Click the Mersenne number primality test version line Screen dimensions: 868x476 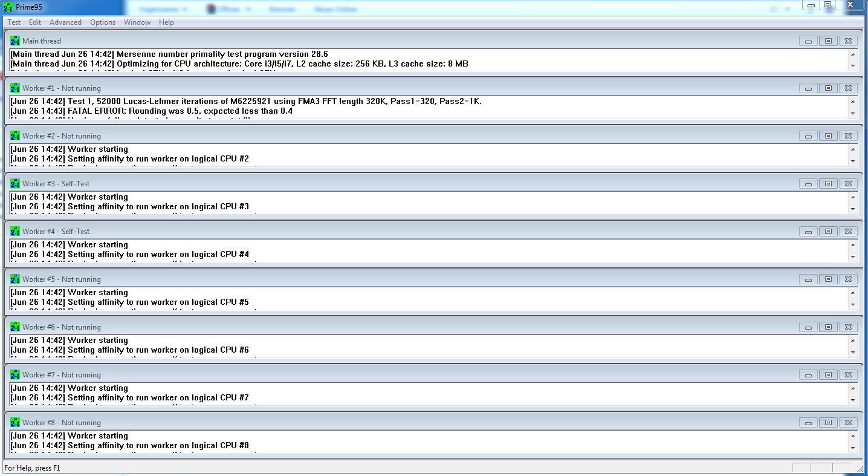(x=169, y=54)
